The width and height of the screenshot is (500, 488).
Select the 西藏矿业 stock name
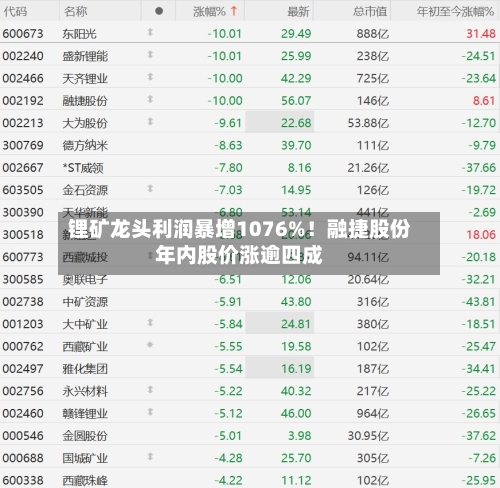click(85, 346)
